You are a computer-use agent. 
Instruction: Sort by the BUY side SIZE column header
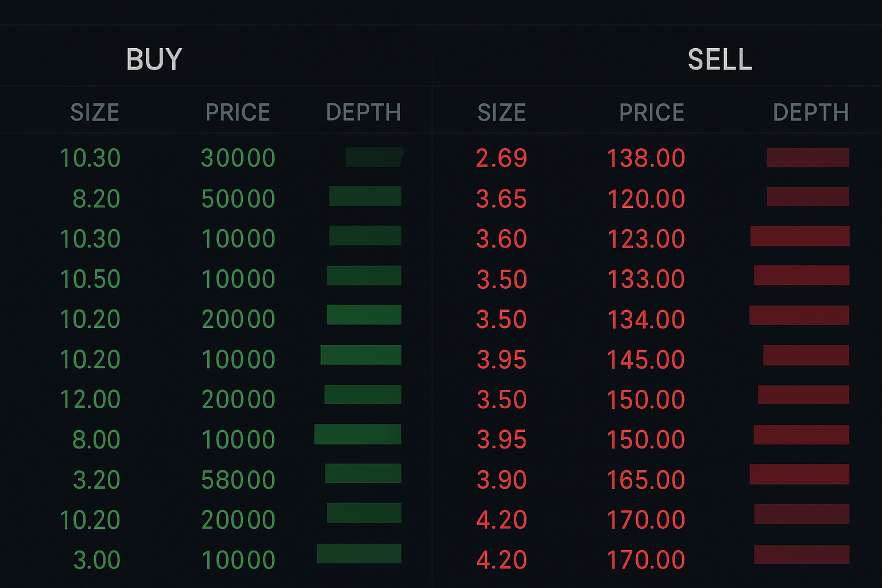(x=95, y=113)
